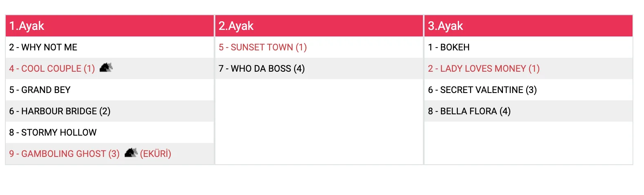644x195 pixels.
Task: Click blank space below BELLA FLORA
Action: pos(528,143)
